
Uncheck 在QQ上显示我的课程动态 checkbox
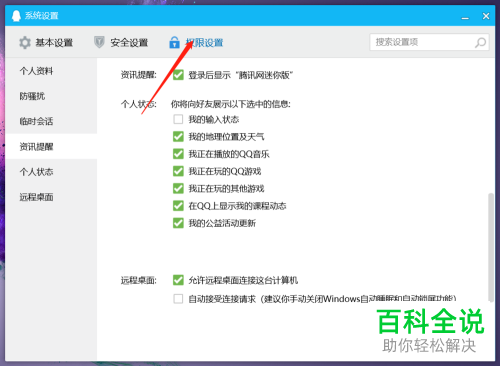point(178,206)
